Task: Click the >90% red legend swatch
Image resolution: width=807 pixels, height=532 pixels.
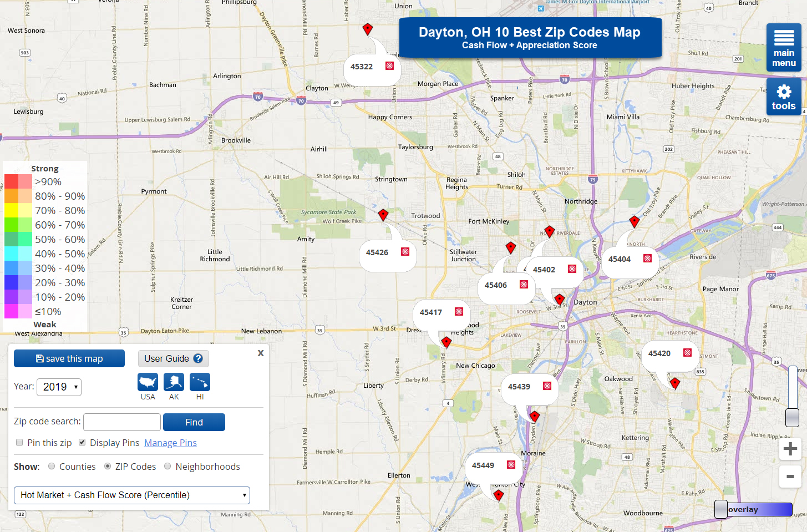Action: 18,181
